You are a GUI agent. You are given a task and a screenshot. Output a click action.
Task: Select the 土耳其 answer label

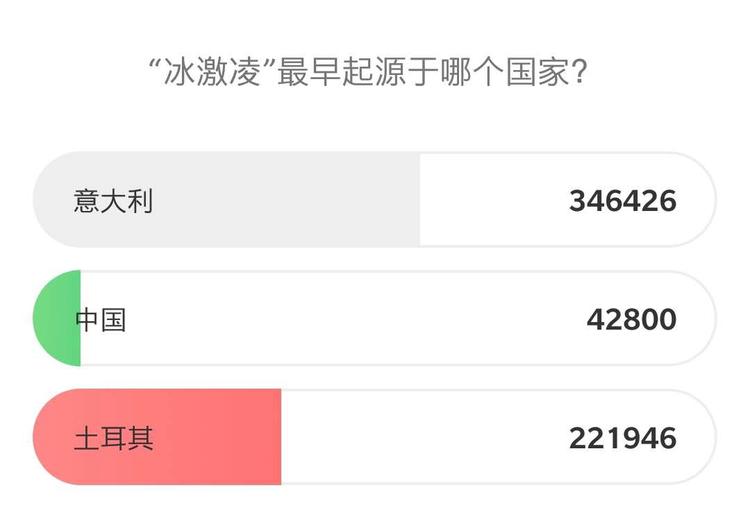coord(113,438)
